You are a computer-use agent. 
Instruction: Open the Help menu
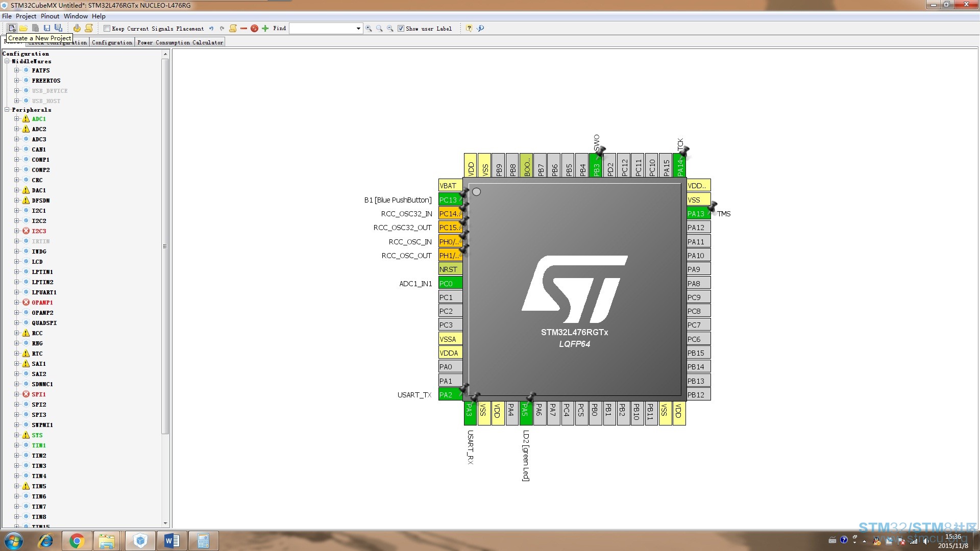[x=99, y=16]
